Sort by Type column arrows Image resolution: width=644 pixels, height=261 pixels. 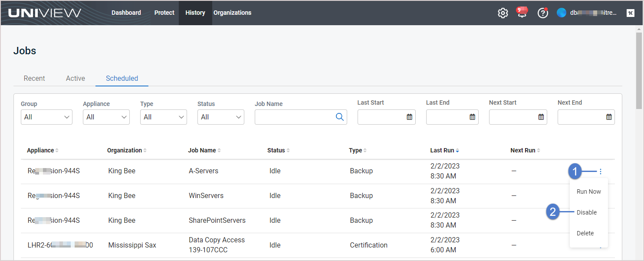point(365,151)
